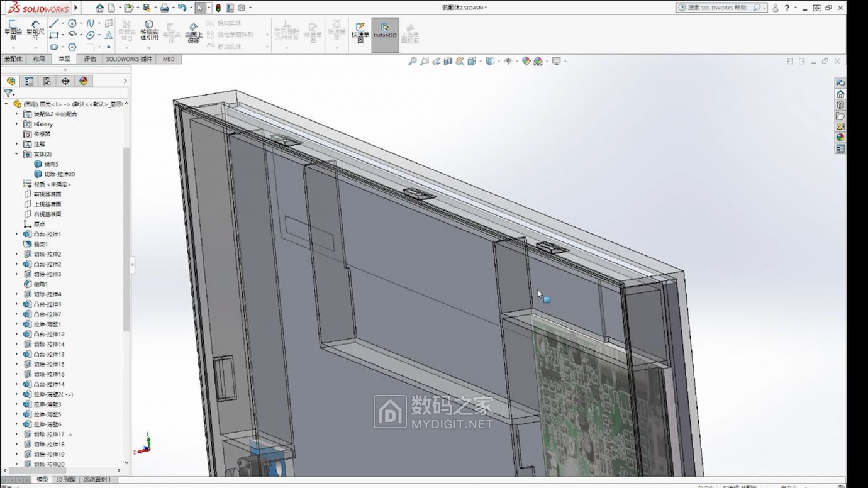Choose the Polygon sketch tool

[72, 47]
